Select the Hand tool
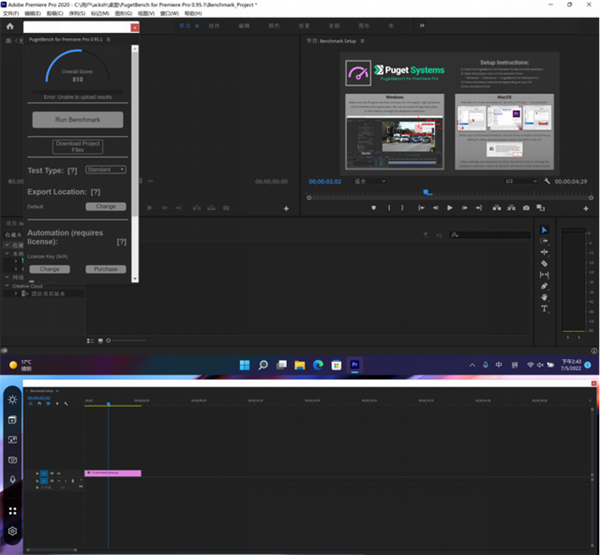 pos(544,297)
